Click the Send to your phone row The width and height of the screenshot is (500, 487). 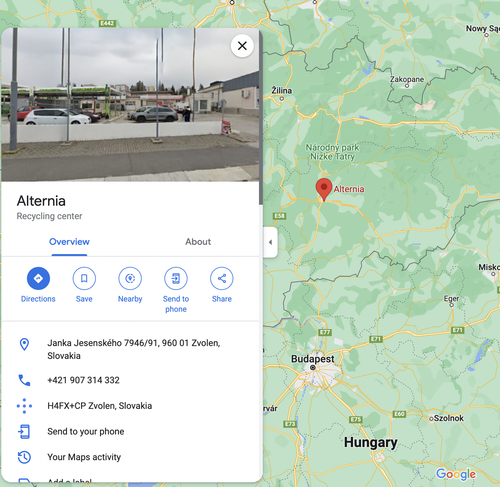click(130, 431)
